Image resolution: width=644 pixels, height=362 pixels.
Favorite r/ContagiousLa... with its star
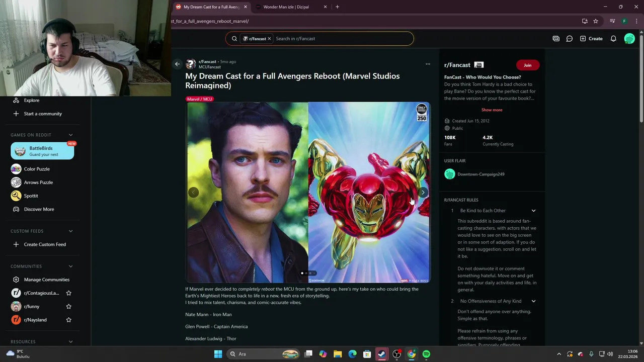(69, 293)
